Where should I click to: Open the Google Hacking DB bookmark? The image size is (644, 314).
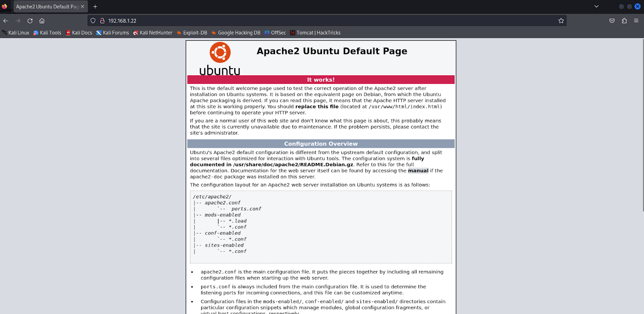[236, 33]
